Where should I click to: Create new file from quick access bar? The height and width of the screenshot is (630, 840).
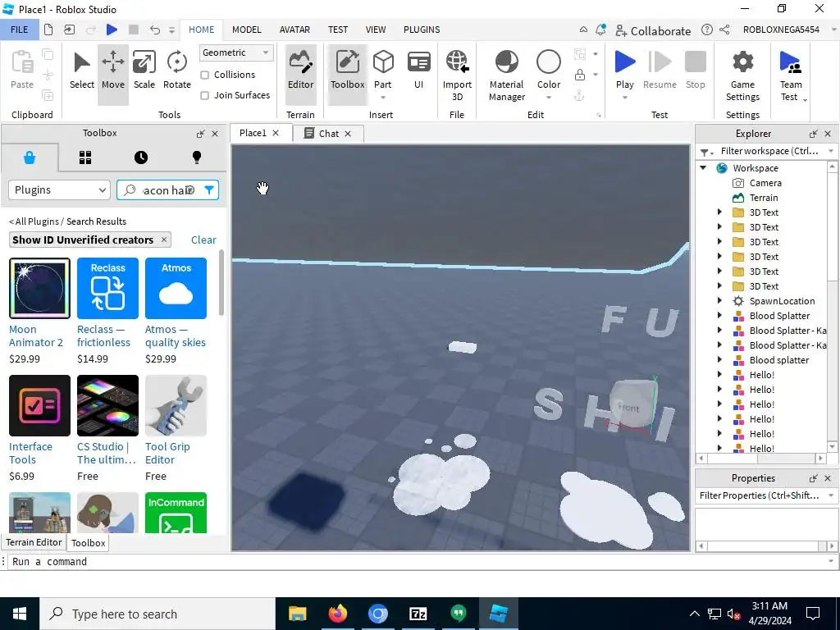tap(48, 30)
